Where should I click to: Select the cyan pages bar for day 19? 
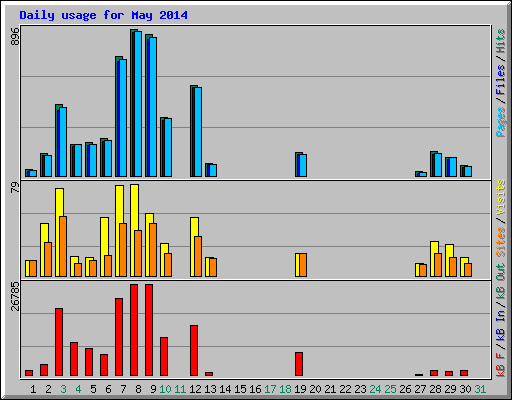pos(303,166)
